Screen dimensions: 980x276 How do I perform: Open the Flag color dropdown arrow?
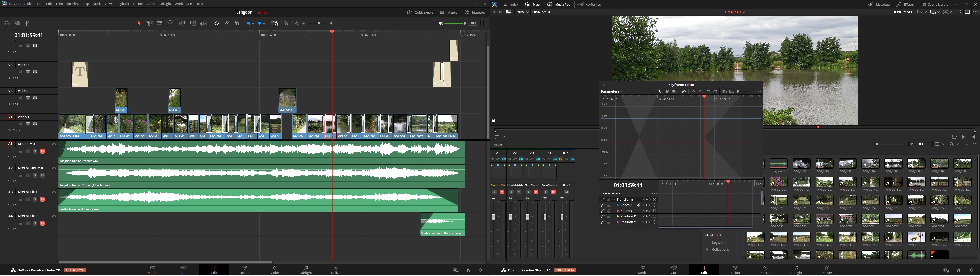point(253,24)
